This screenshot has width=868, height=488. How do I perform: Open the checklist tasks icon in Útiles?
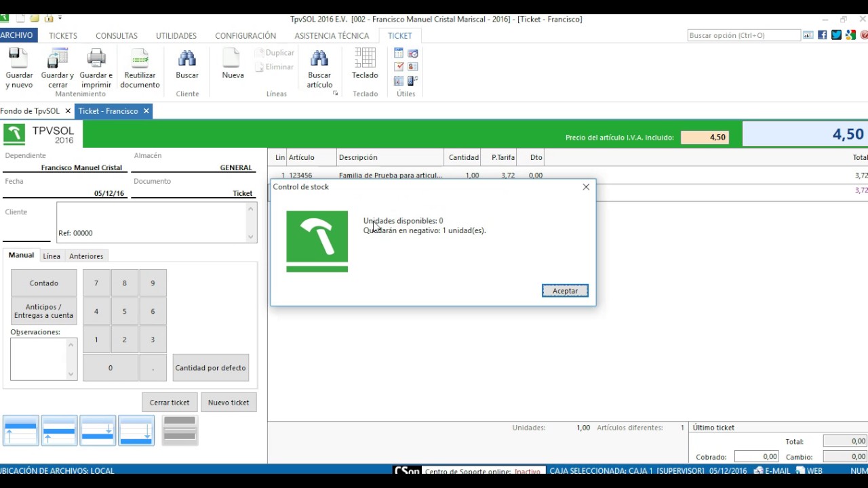399,66
